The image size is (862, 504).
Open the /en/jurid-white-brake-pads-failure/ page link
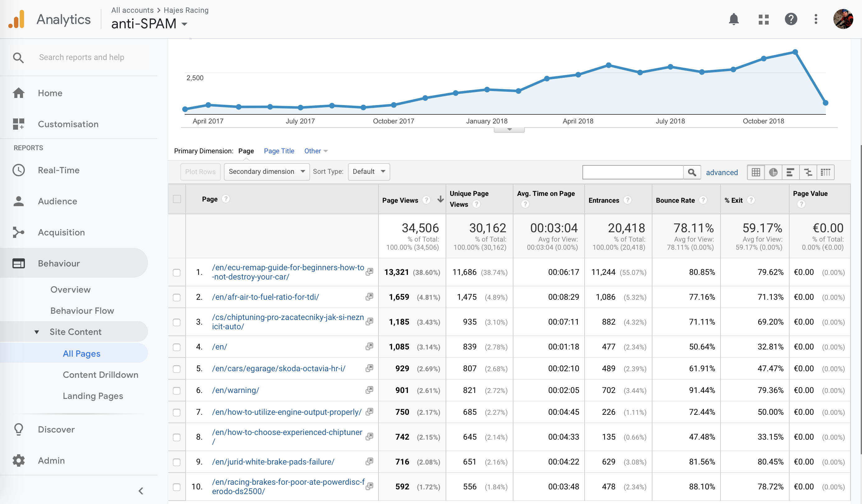(273, 462)
